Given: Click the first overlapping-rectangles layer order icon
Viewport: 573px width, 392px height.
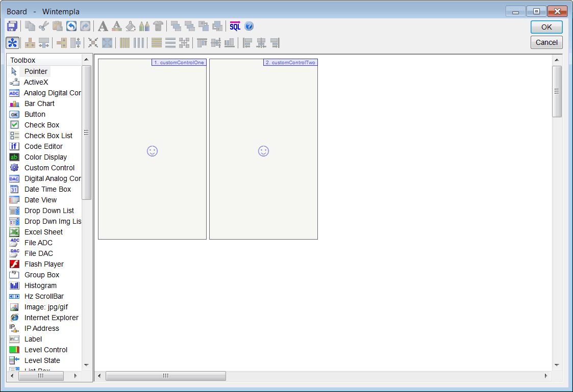Looking at the screenshot, I should coord(176,27).
